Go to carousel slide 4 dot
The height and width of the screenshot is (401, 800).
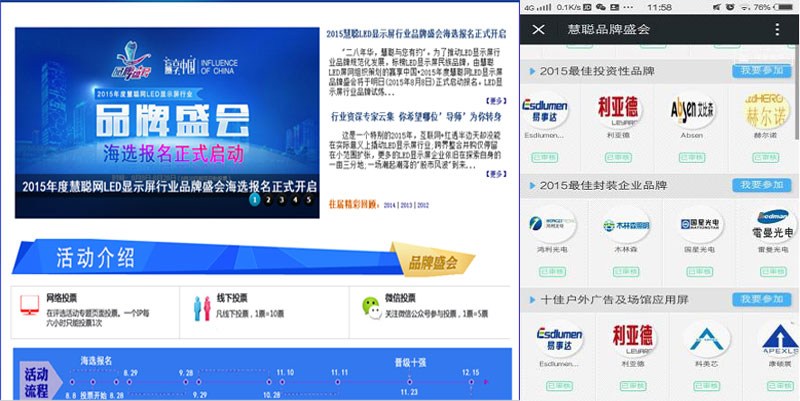pyautogui.click(x=295, y=200)
